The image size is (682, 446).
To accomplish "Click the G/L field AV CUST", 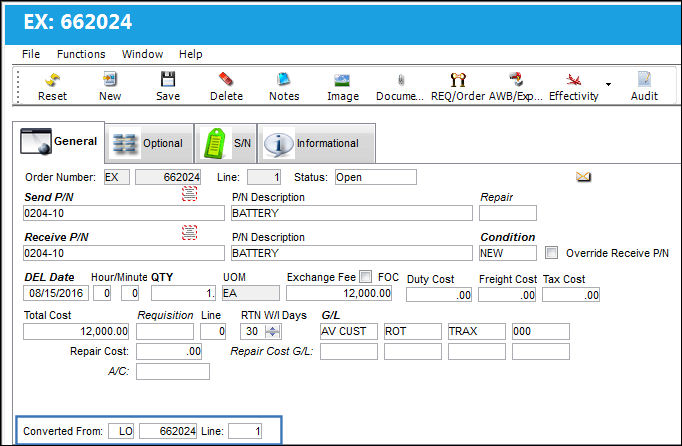I will [349, 331].
